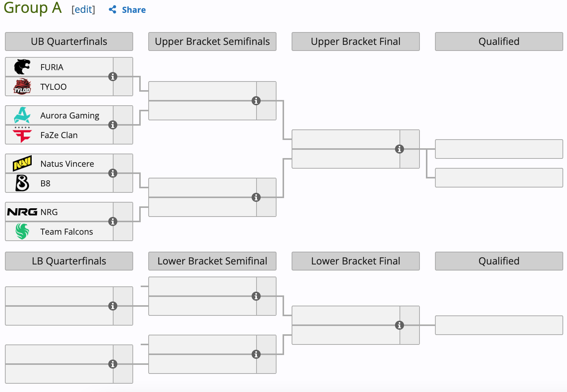Open Upper Bracket Final match info
Image resolution: width=567 pixels, height=392 pixels.
pyautogui.click(x=400, y=149)
